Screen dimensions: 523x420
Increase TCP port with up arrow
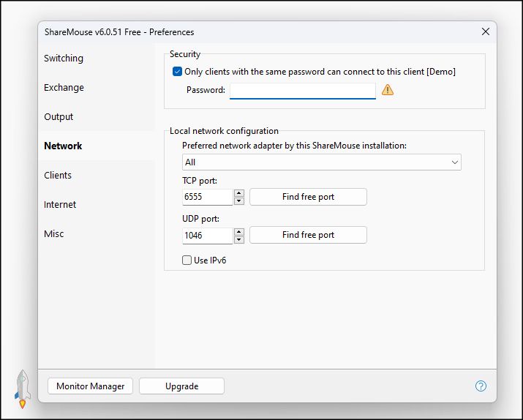(239, 193)
